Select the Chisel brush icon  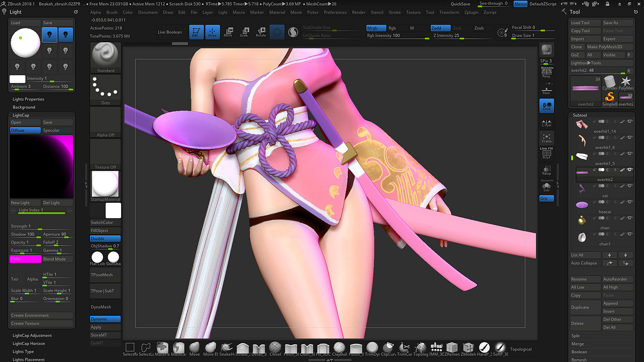coord(275,349)
